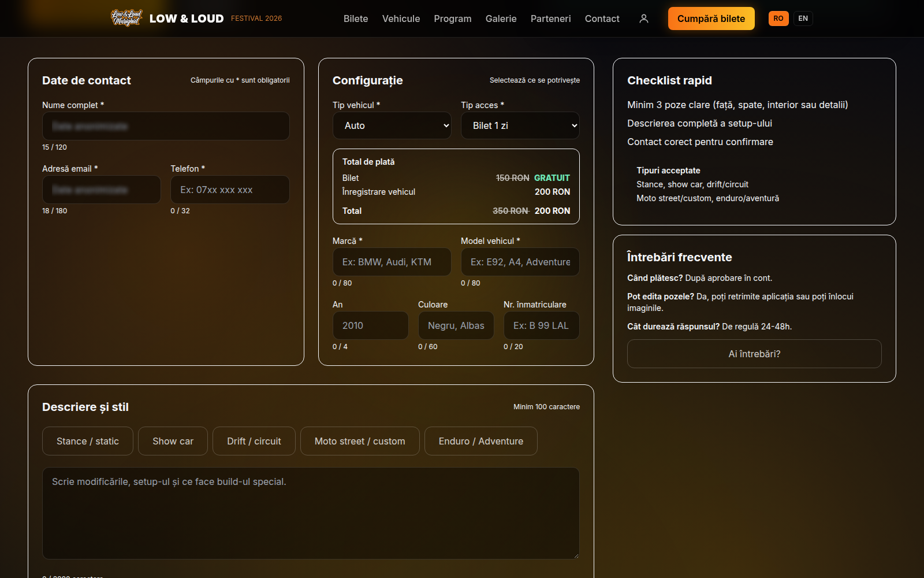
Task: Switch language to EN
Action: [x=803, y=18]
